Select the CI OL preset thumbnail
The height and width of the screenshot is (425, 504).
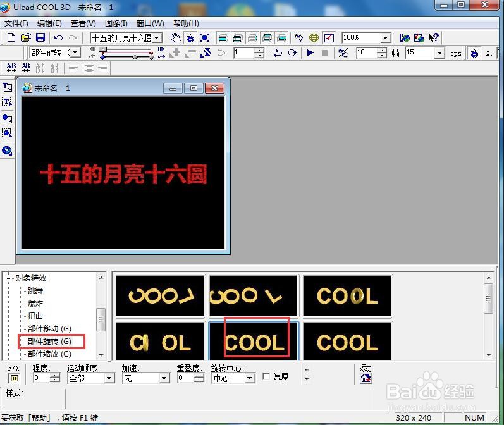160,342
